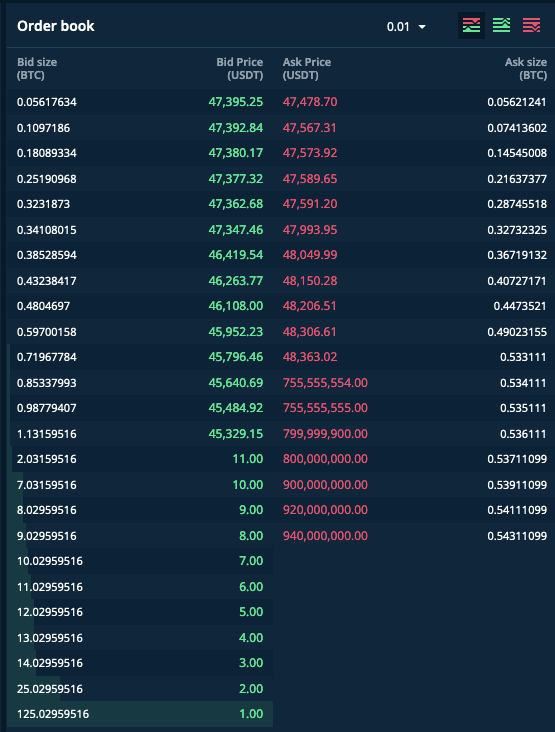Select ask price 800,000,000.00

coord(325,459)
